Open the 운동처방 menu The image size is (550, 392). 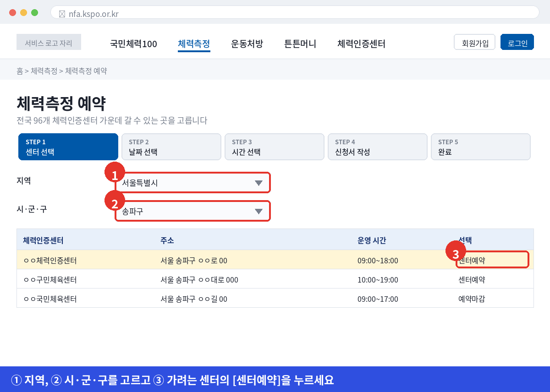[247, 44]
